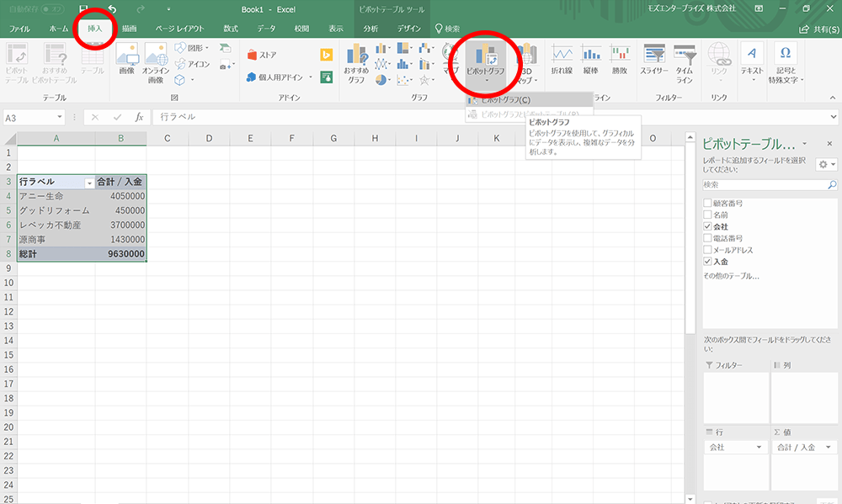Click the column D header
842x504 pixels.
(x=209, y=139)
